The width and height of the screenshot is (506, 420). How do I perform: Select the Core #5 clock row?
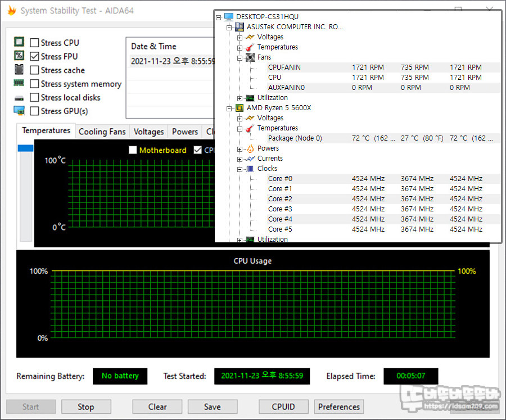[383, 229]
